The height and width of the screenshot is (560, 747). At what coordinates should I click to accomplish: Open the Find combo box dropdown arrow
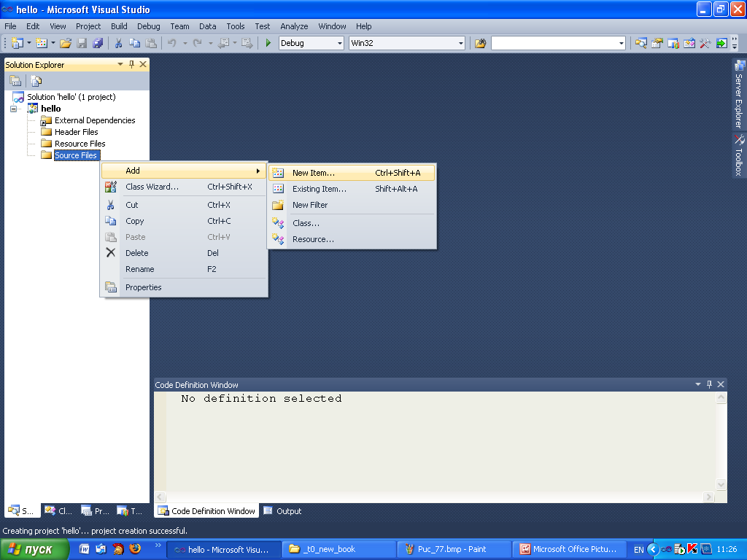click(x=622, y=43)
